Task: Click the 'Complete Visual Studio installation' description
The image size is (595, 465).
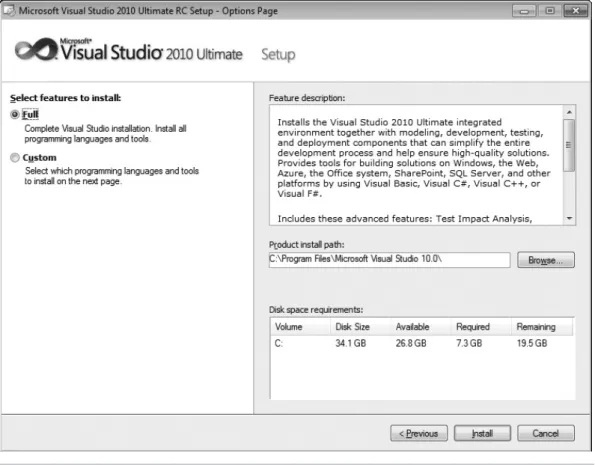Action: 105,134
